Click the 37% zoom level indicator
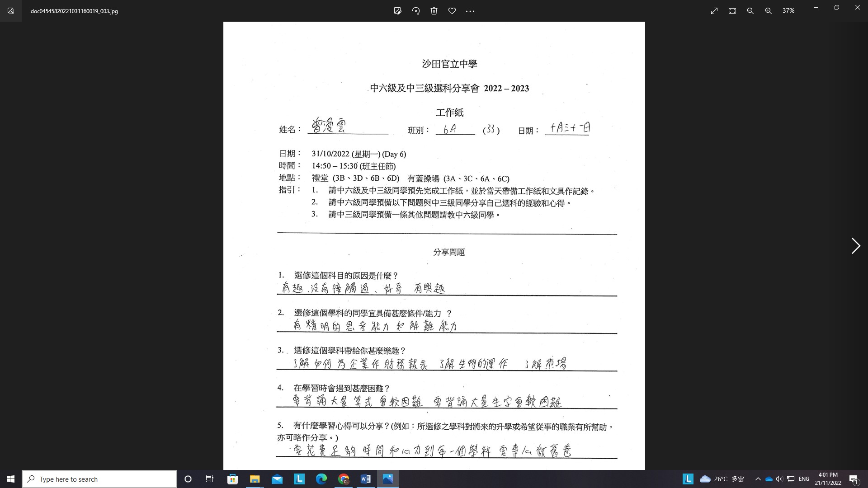 (x=788, y=11)
